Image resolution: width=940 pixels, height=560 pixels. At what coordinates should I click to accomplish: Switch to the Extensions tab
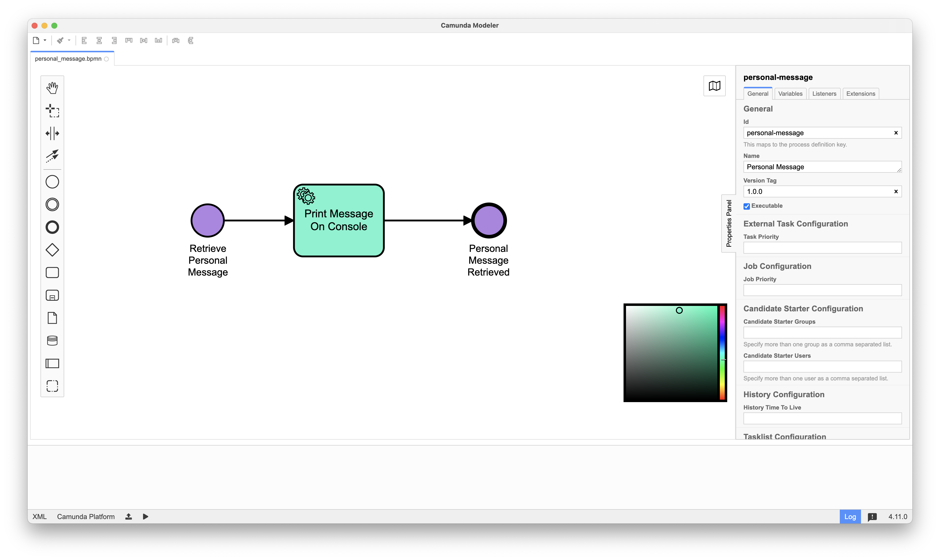tap(861, 93)
